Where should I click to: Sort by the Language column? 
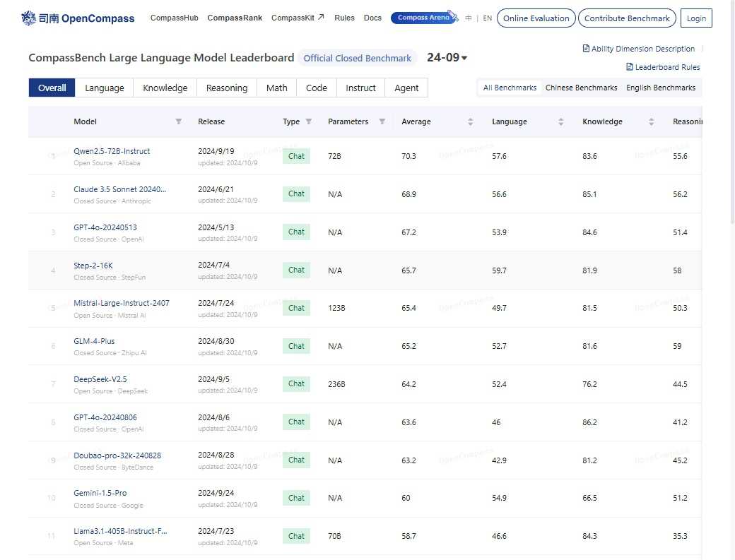tap(560, 121)
